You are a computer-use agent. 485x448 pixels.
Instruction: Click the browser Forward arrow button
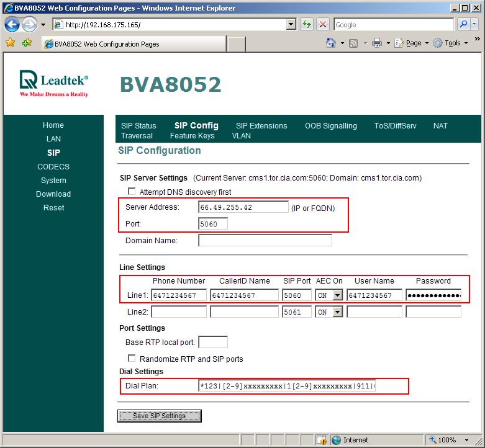pos(30,24)
